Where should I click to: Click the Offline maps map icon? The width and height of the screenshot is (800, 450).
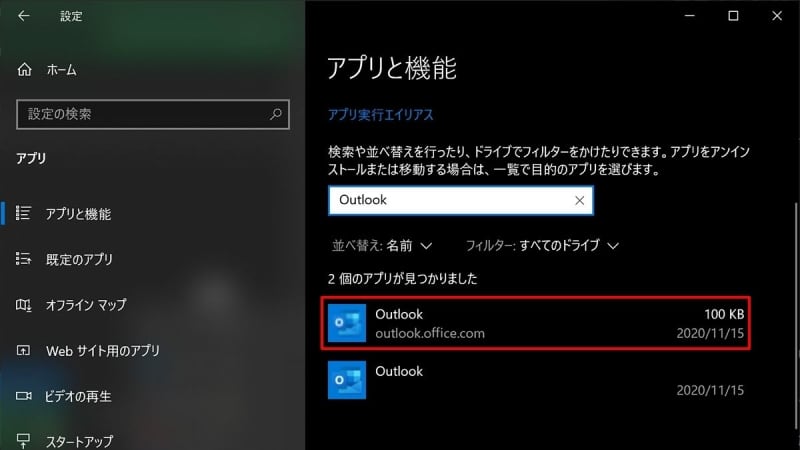point(23,305)
